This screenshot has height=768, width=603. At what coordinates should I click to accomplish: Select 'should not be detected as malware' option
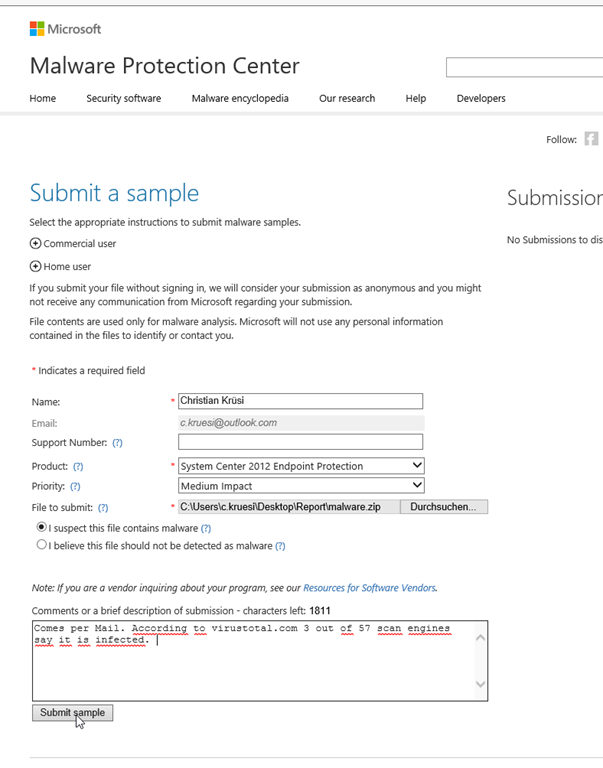[41, 545]
